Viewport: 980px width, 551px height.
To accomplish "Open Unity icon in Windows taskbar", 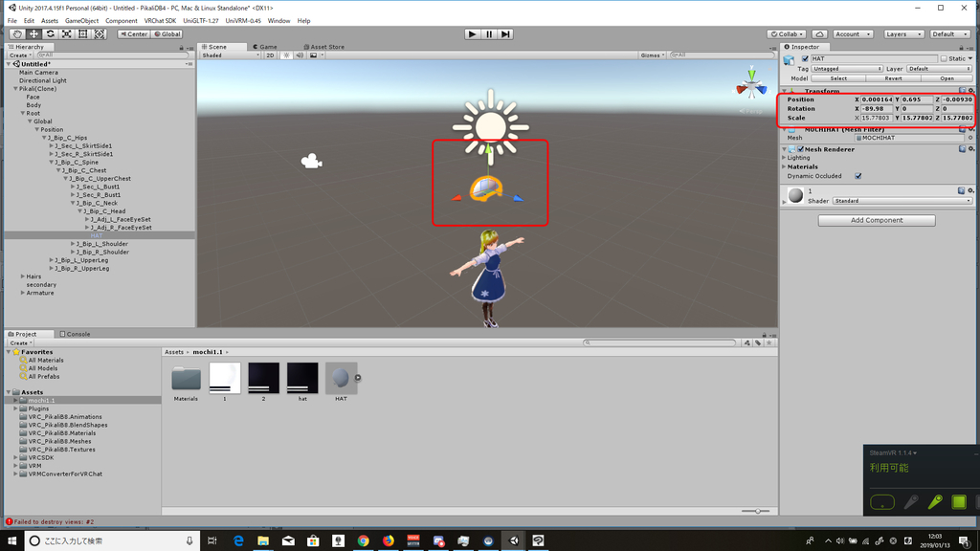I will [x=514, y=540].
